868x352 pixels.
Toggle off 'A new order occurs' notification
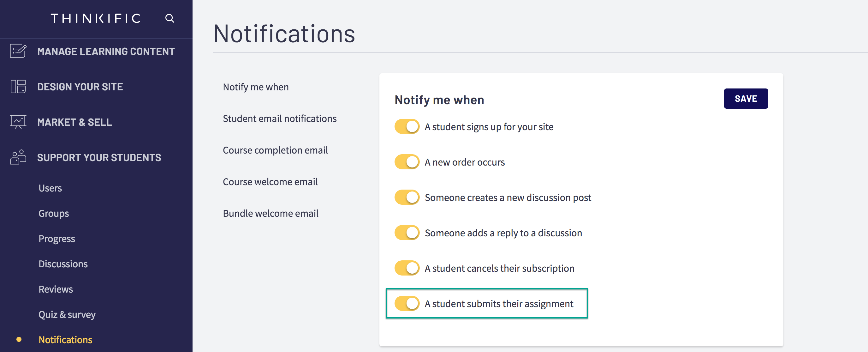[x=407, y=161]
